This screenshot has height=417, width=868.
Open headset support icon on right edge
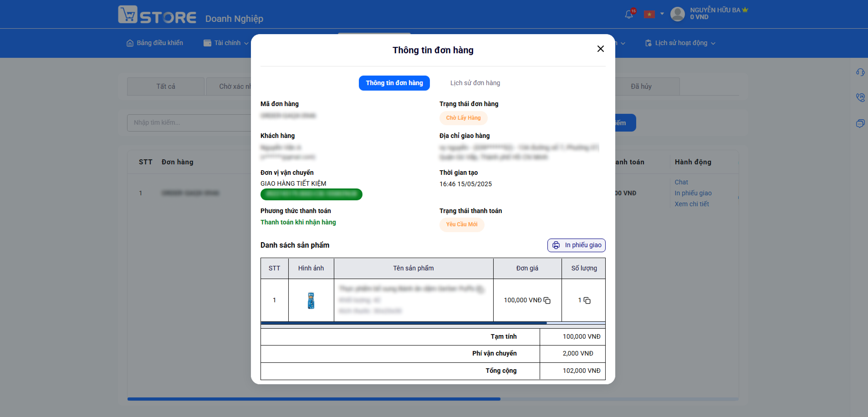pos(860,72)
